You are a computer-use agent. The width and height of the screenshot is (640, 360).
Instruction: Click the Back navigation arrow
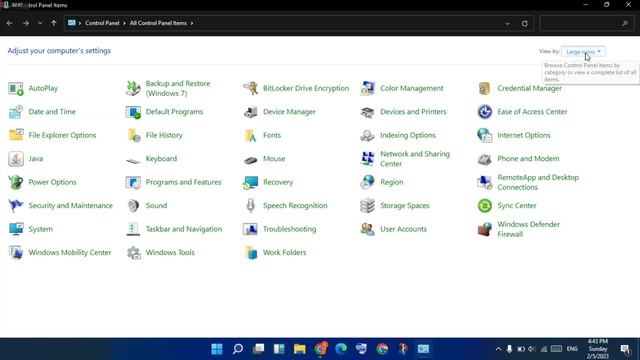pyautogui.click(x=9, y=23)
